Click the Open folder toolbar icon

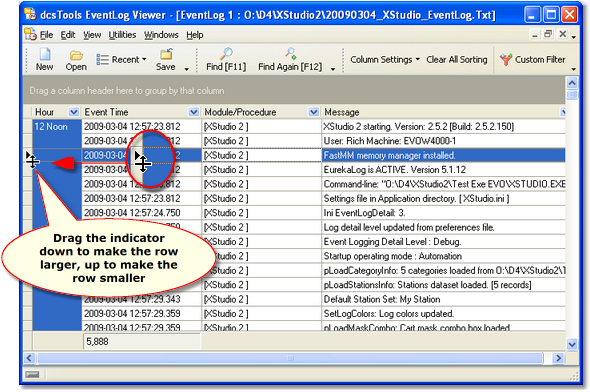click(76, 55)
